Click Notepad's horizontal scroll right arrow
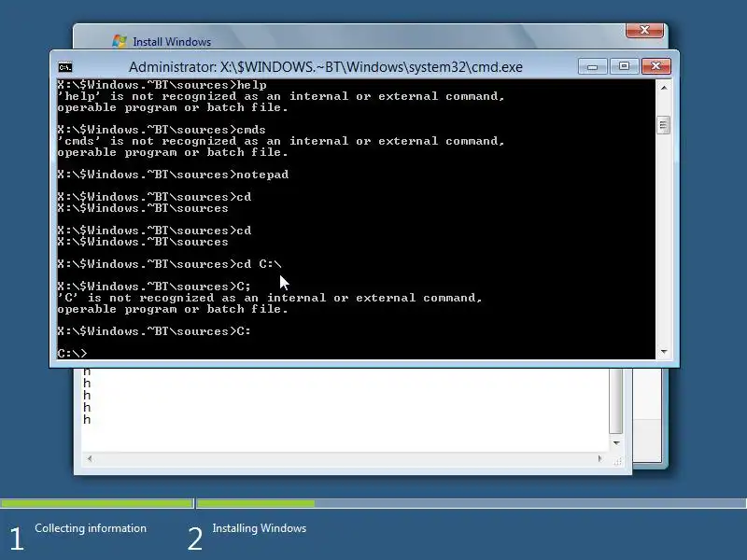Image resolution: width=747 pixels, height=560 pixels. (x=599, y=458)
